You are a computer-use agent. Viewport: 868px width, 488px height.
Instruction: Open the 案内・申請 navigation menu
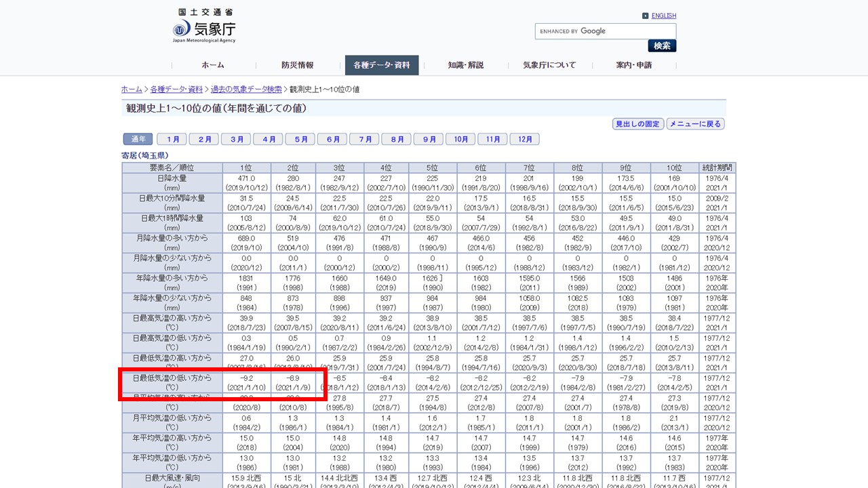634,65
